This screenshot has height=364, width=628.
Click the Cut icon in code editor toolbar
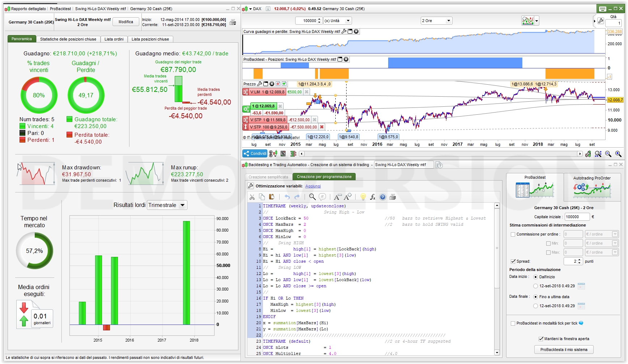[x=252, y=197]
